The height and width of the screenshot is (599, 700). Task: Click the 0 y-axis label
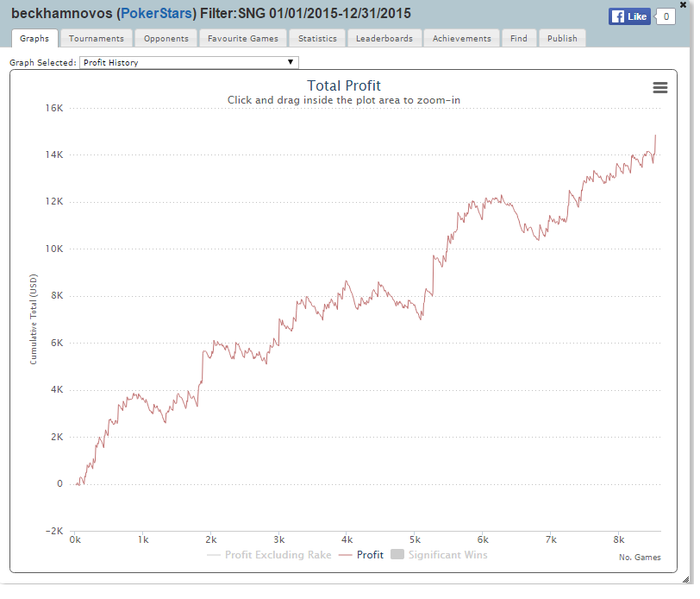click(x=60, y=484)
